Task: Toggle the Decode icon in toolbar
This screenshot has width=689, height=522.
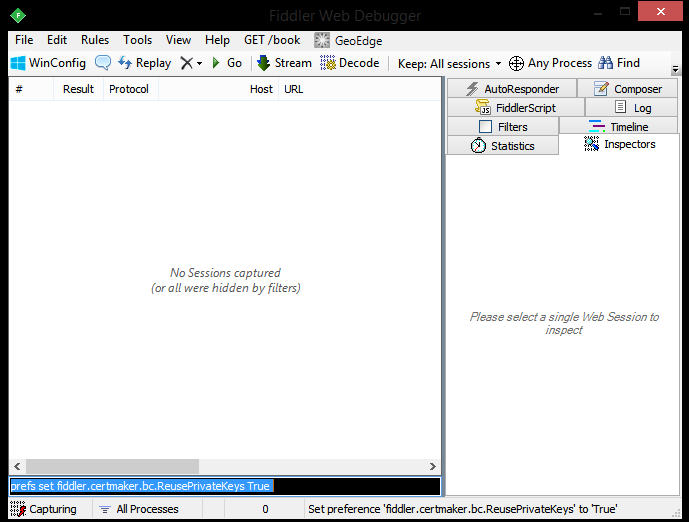Action: pyautogui.click(x=328, y=63)
